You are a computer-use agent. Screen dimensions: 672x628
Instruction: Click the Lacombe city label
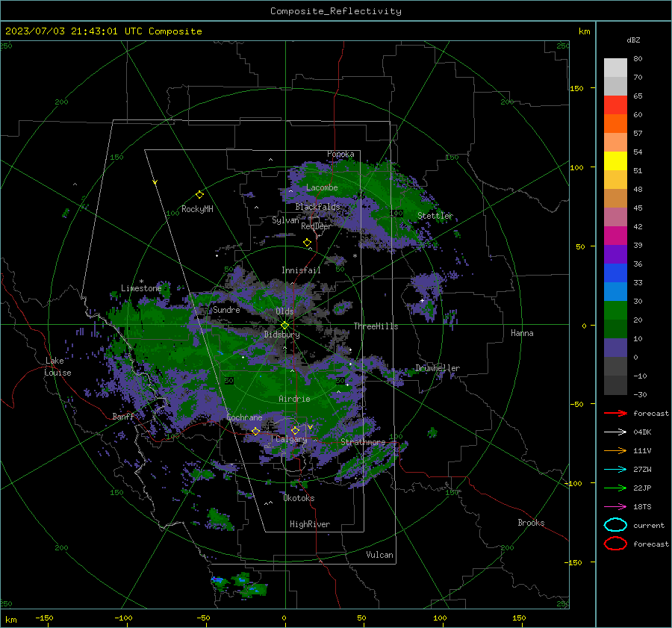pyautogui.click(x=322, y=187)
